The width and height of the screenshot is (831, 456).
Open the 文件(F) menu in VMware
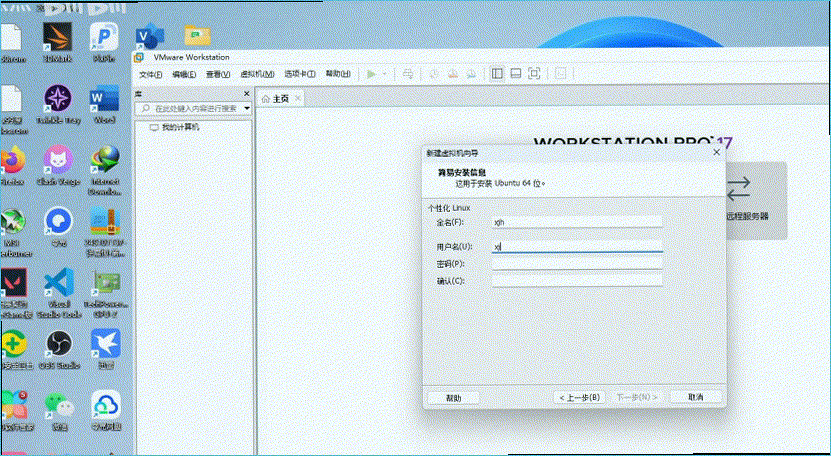coord(151,74)
